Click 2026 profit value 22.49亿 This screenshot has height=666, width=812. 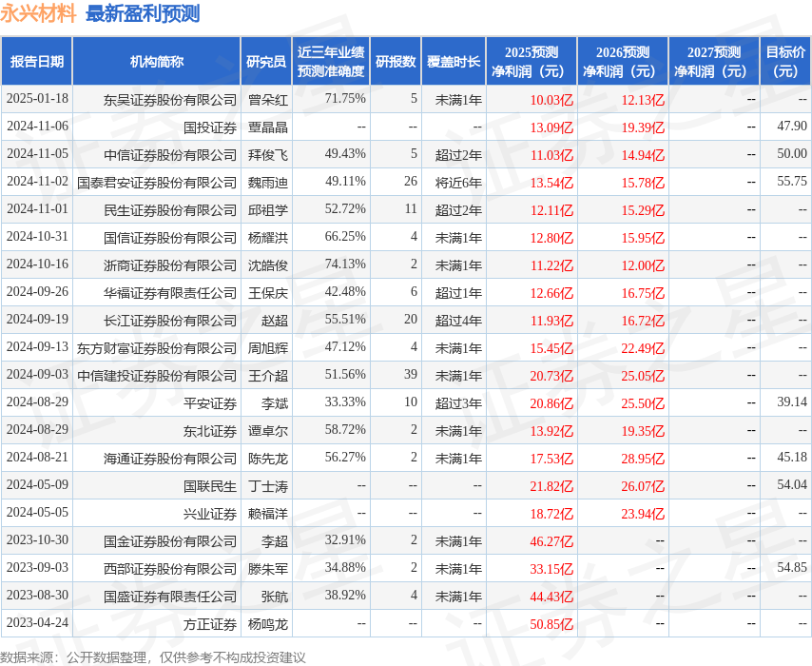point(643,348)
